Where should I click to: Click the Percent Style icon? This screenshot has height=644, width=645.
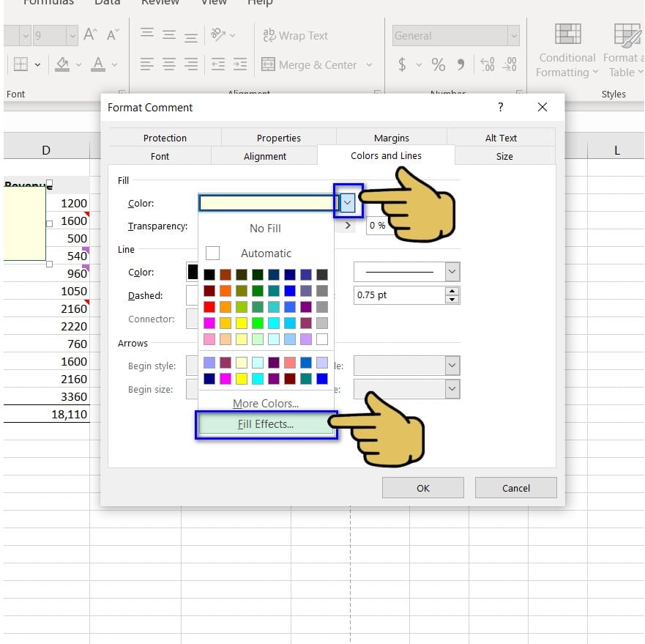[438, 64]
